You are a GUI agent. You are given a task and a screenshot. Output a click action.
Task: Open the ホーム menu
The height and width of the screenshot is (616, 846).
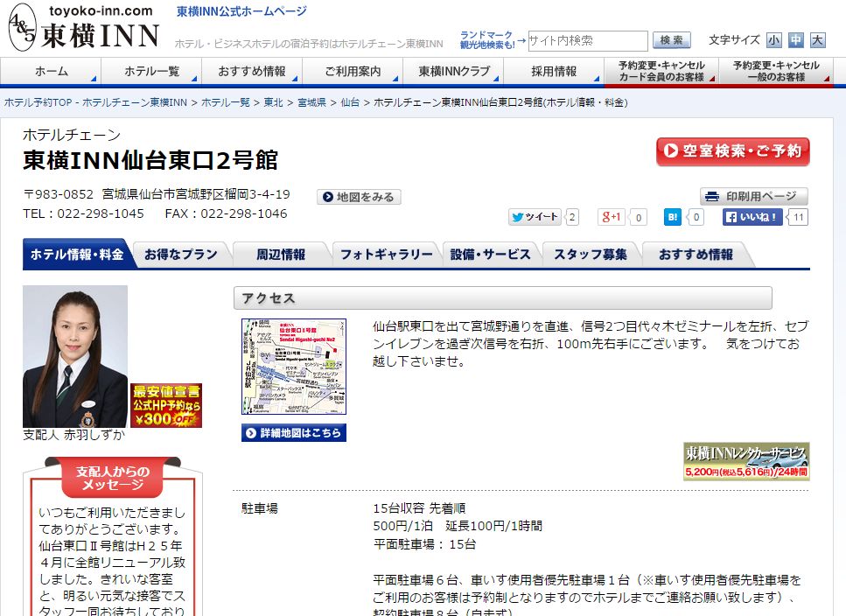pyautogui.click(x=51, y=72)
